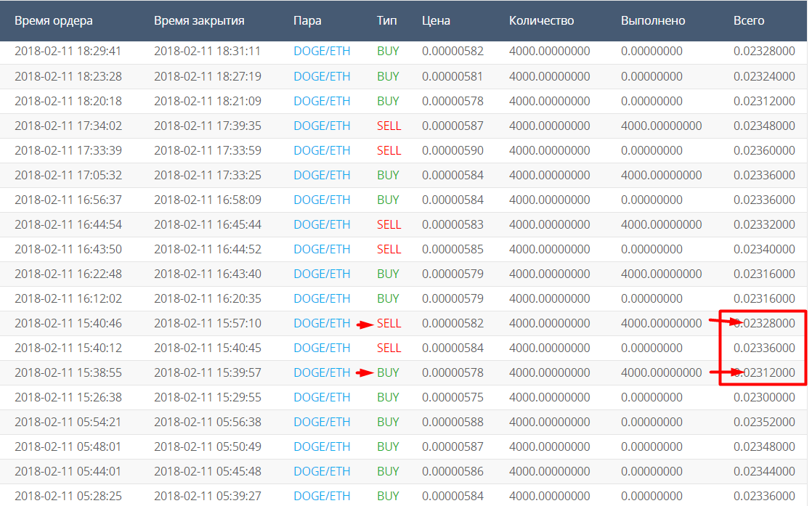Image resolution: width=812 pixels, height=506 pixels.
Task: Click price cell 0.00000590
Action: pyautogui.click(x=452, y=150)
